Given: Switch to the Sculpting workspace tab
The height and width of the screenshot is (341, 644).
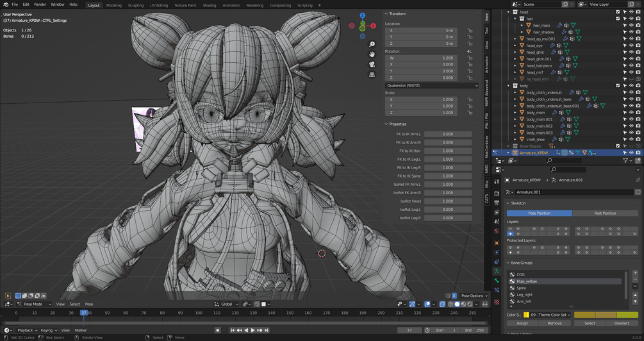Looking at the screenshot, I should [x=136, y=5].
